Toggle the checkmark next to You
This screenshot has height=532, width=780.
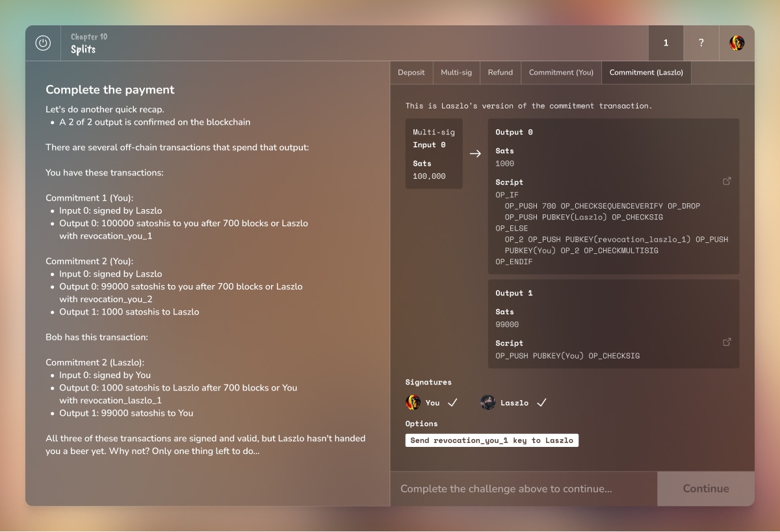click(453, 402)
